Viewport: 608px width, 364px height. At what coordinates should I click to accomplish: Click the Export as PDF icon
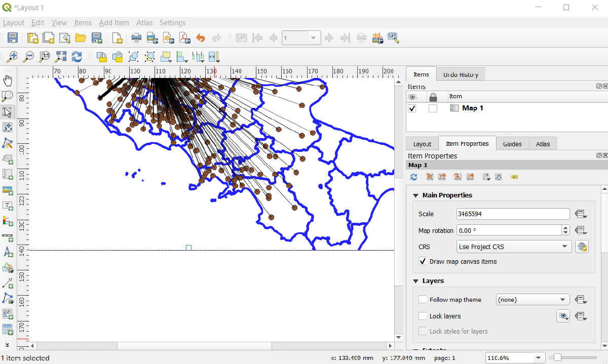(184, 38)
